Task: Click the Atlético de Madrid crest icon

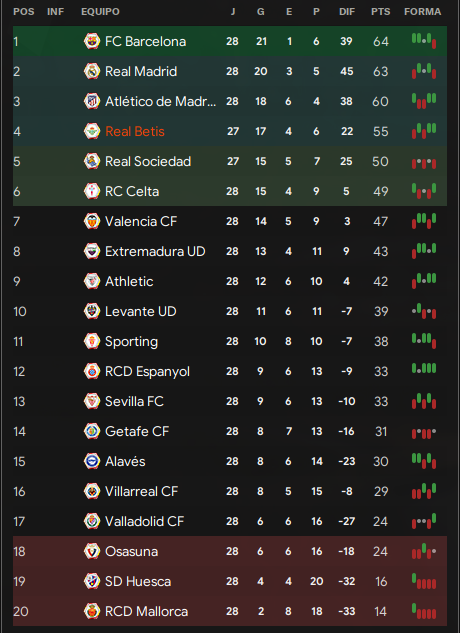Action: point(92,101)
